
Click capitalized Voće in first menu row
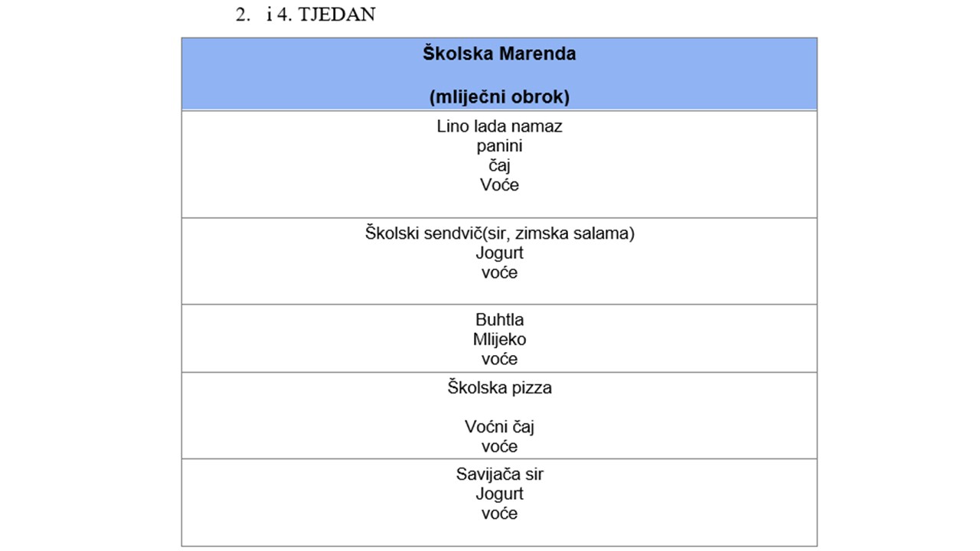pyautogui.click(x=499, y=185)
